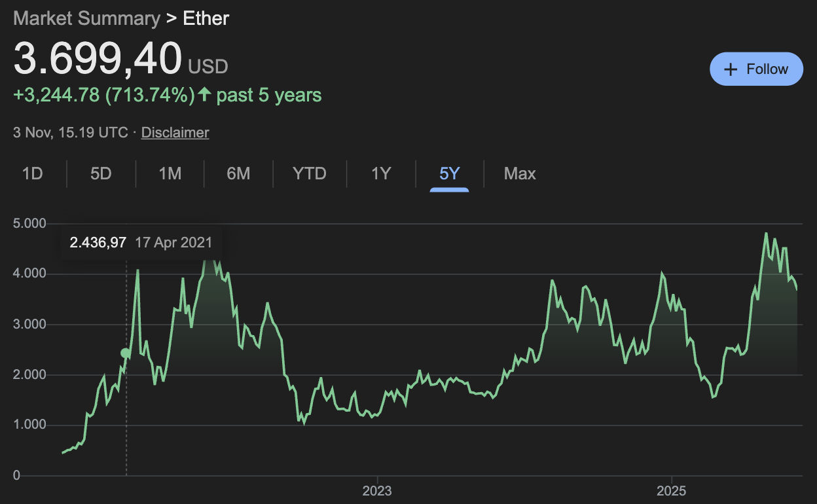Click the 2025 label on the chart axis
The image size is (817, 504).
(672, 491)
